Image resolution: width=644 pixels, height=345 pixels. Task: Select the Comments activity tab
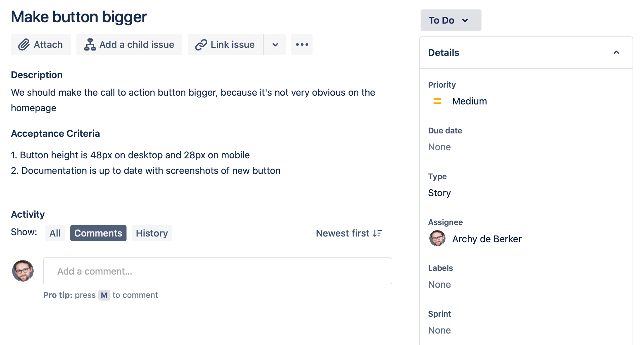pos(98,233)
